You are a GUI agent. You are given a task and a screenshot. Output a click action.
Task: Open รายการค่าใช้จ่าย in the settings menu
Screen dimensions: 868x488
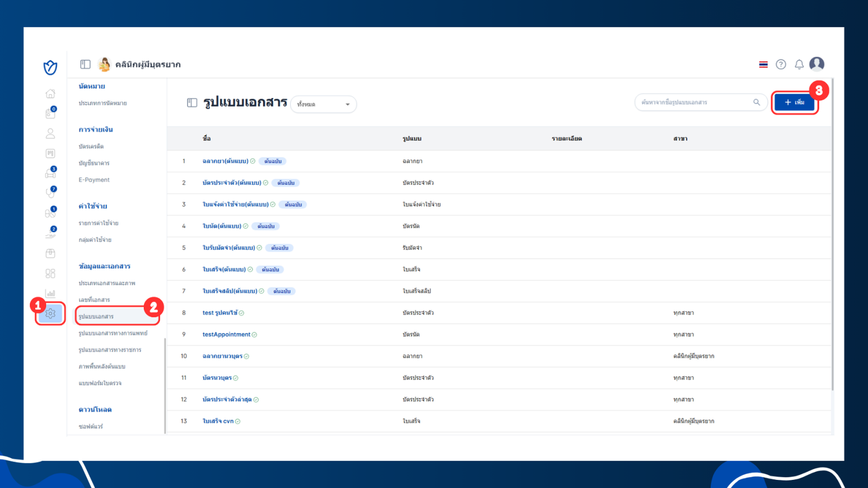pyautogui.click(x=99, y=223)
